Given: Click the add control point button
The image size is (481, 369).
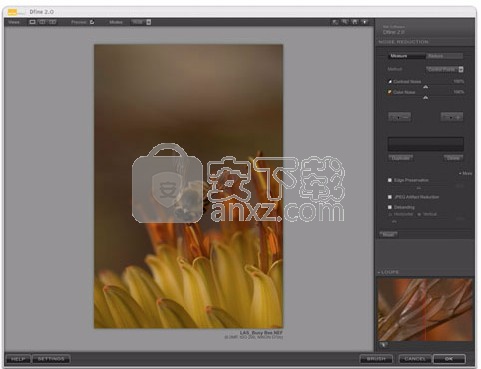Looking at the screenshot, I should [x=452, y=117].
